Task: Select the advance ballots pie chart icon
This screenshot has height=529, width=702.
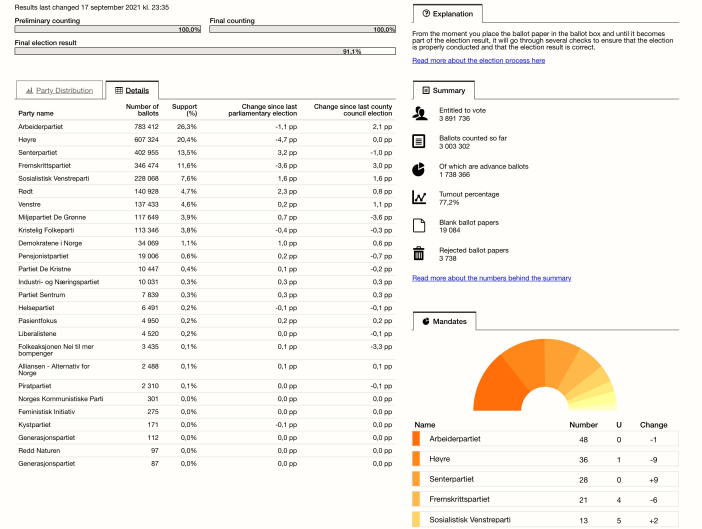Action: pos(420,169)
